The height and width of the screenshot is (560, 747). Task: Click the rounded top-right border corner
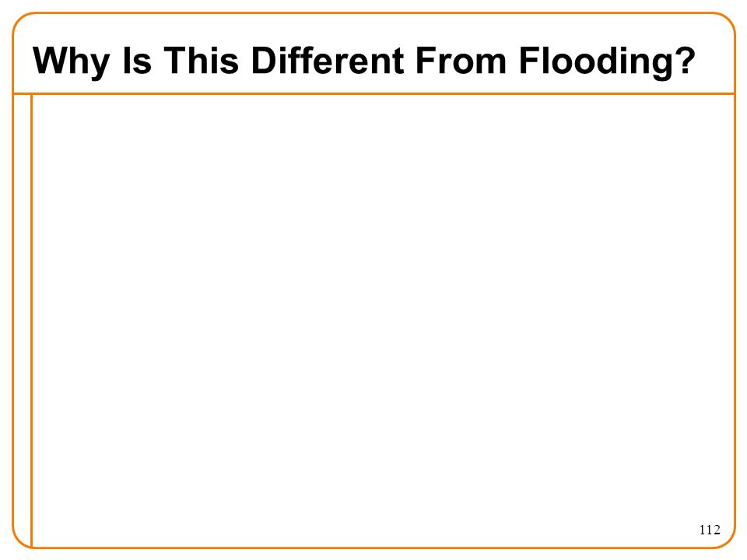coord(728,21)
